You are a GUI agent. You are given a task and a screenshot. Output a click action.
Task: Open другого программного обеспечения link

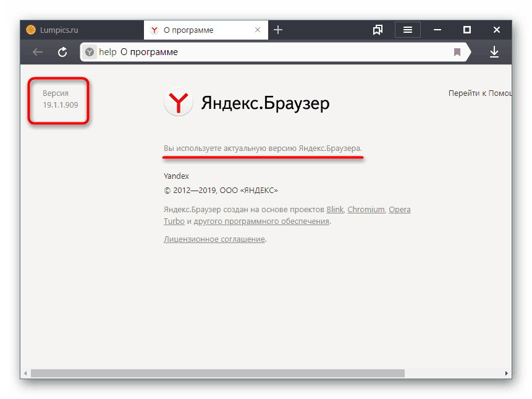point(261,221)
